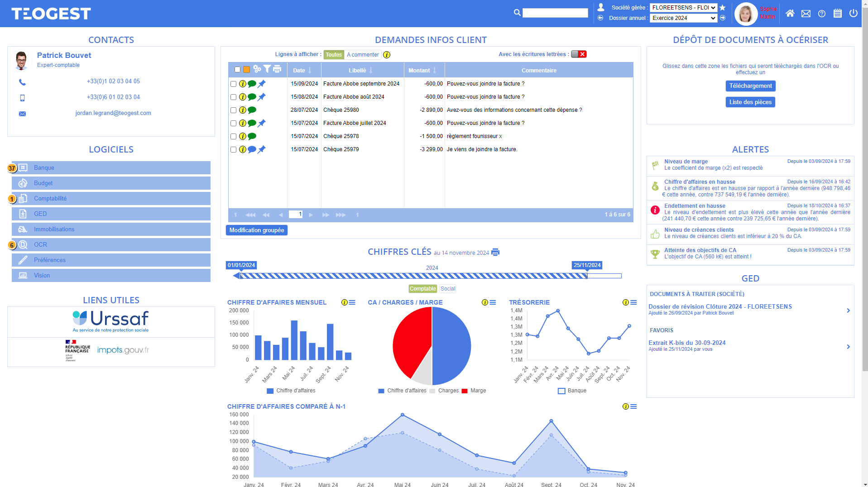868x487 pixels.
Task: Check the box for Chèque 25980 row
Action: (x=233, y=110)
